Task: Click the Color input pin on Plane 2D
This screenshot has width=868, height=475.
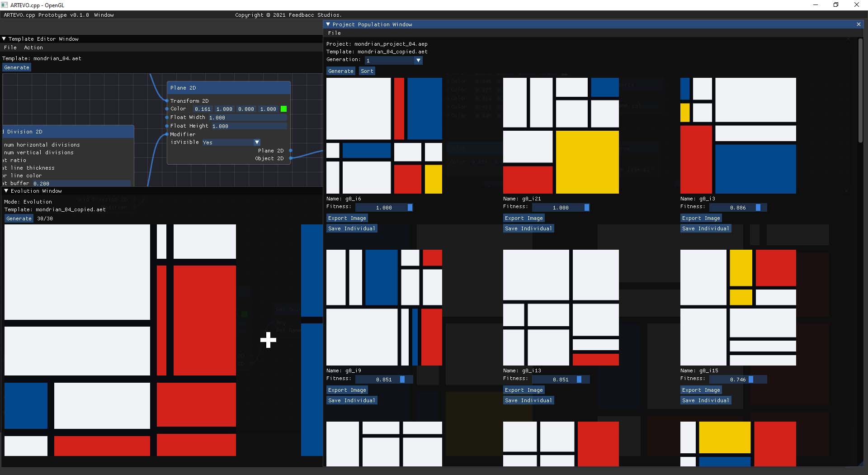Action: [167, 109]
